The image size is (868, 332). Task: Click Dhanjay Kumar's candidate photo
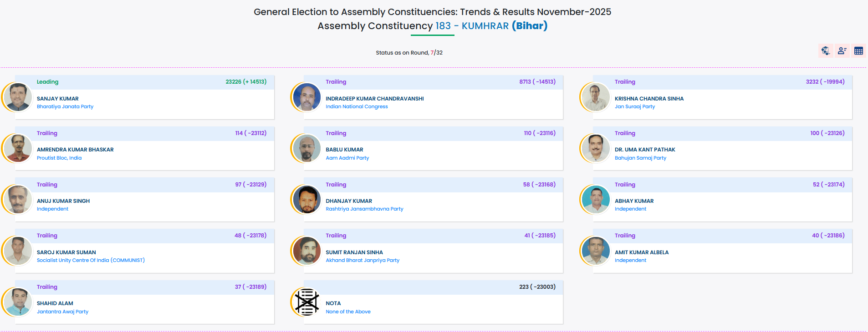[307, 200]
